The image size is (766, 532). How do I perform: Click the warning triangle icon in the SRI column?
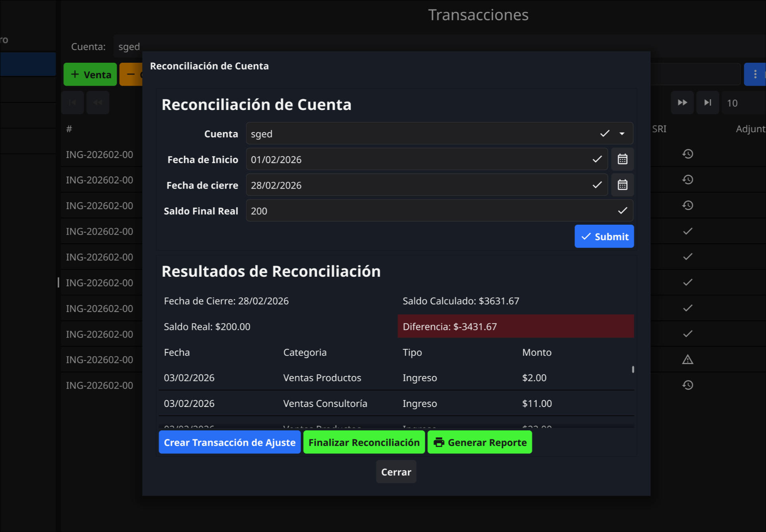(687, 359)
